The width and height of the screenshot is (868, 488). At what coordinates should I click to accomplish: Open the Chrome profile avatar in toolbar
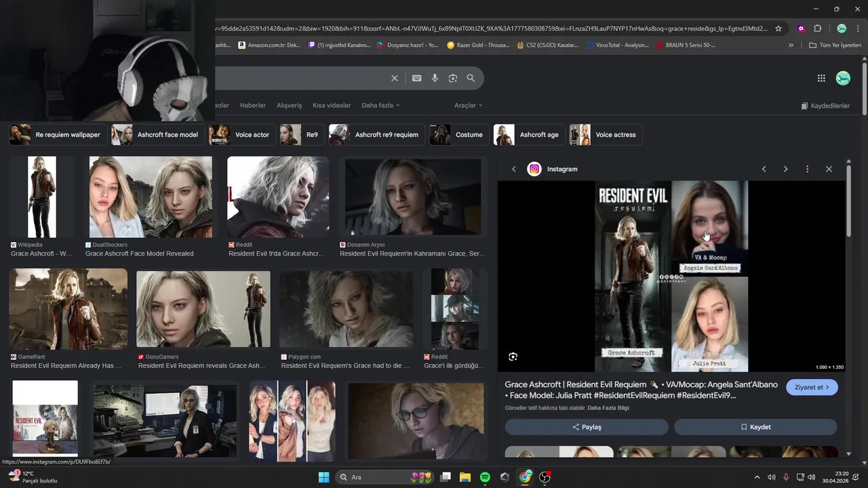pos(842,28)
